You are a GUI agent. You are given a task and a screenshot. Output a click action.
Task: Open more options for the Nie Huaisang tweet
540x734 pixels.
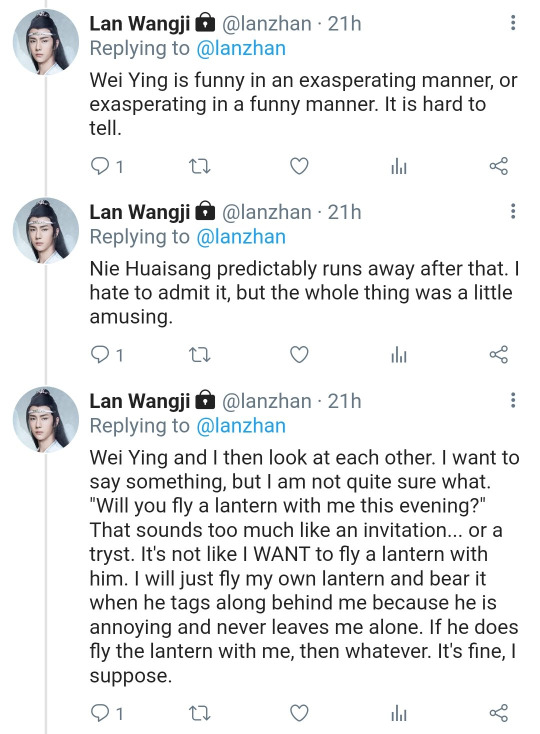pyautogui.click(x=513, y=211)
